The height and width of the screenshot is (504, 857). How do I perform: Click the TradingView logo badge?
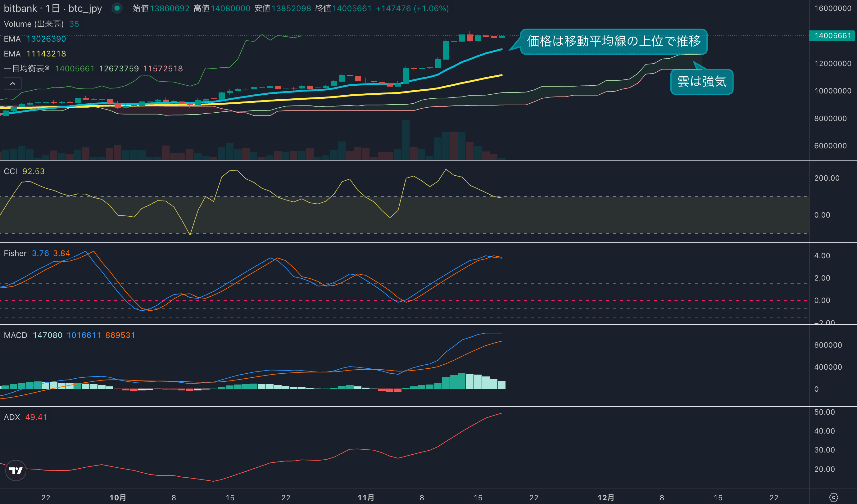pos(16,470)
